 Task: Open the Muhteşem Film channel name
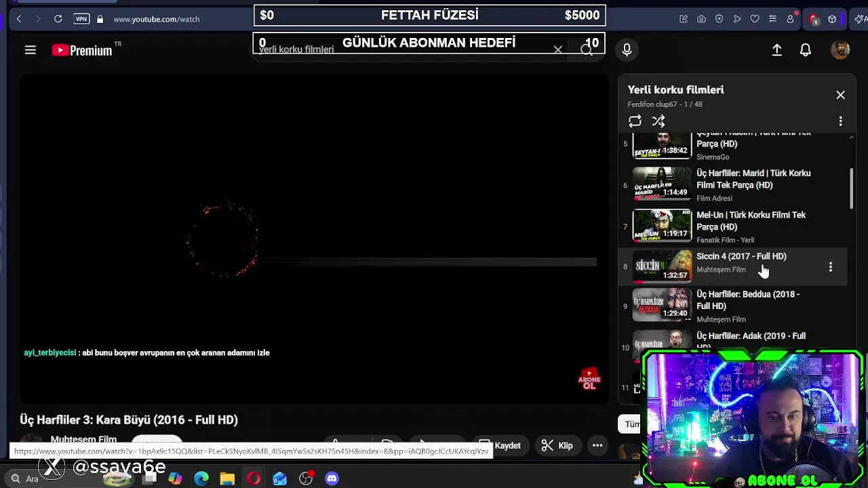click(x=83, y=440)
